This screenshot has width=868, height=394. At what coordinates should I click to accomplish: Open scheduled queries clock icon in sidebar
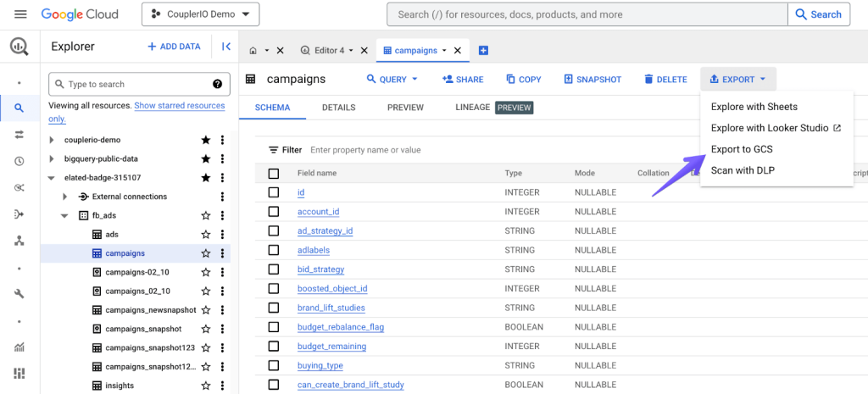(19, 161)
